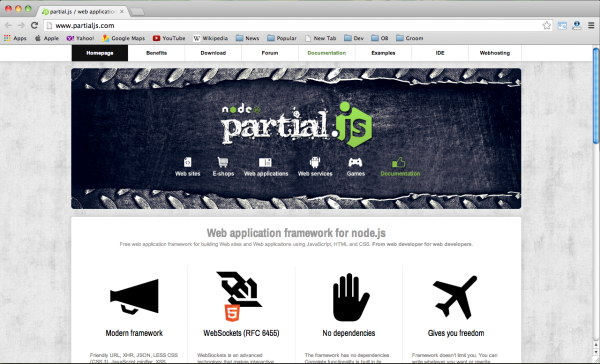
Task: Open the green Documentation thumbs-up icon
Action: coord(399,162)
